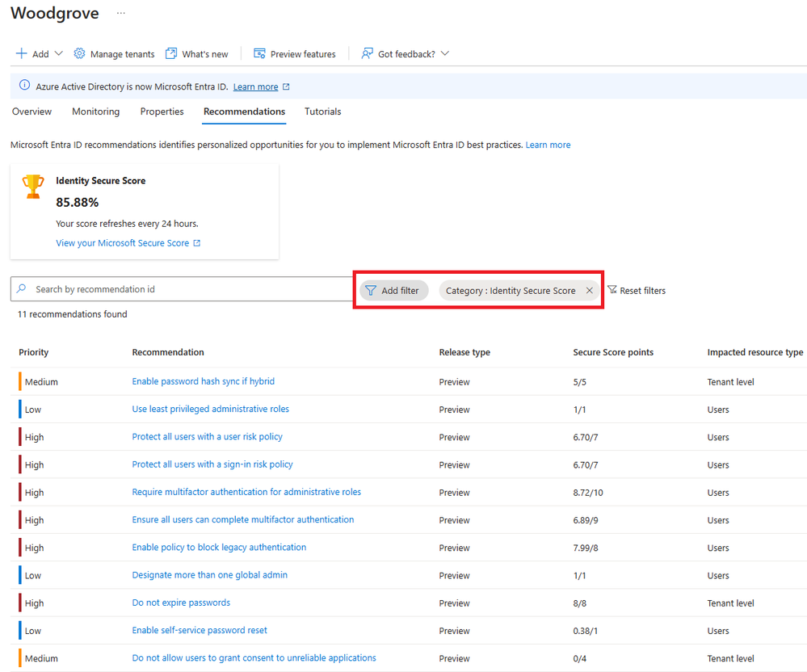Click the Identity Secure Score trophy icon
The height and width of the screenshot is (672, 807).
[x=33, y=187]
